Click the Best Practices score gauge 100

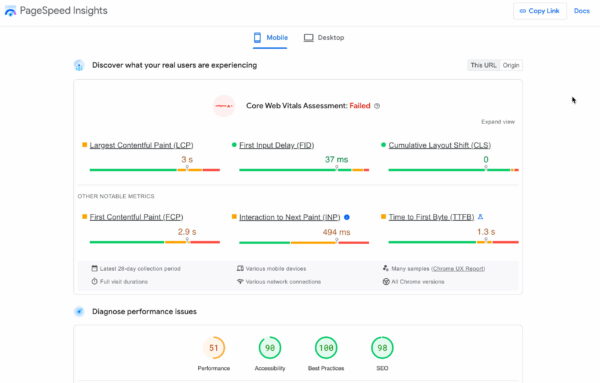(326, 348)
